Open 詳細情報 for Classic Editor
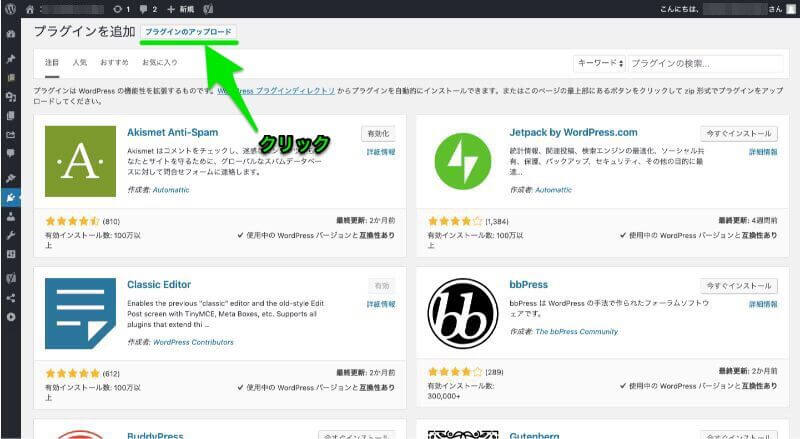 click(381, 304)
